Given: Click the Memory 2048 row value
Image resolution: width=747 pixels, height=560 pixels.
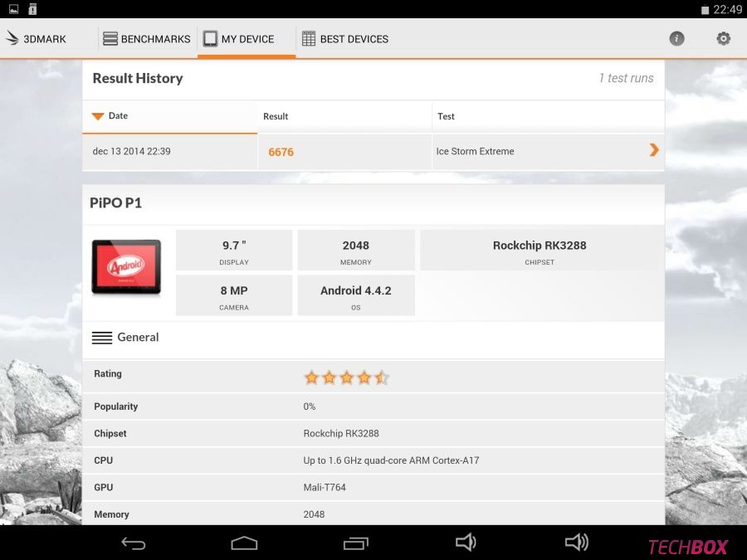Looking at the screenshot, I should tap(314, 514).
